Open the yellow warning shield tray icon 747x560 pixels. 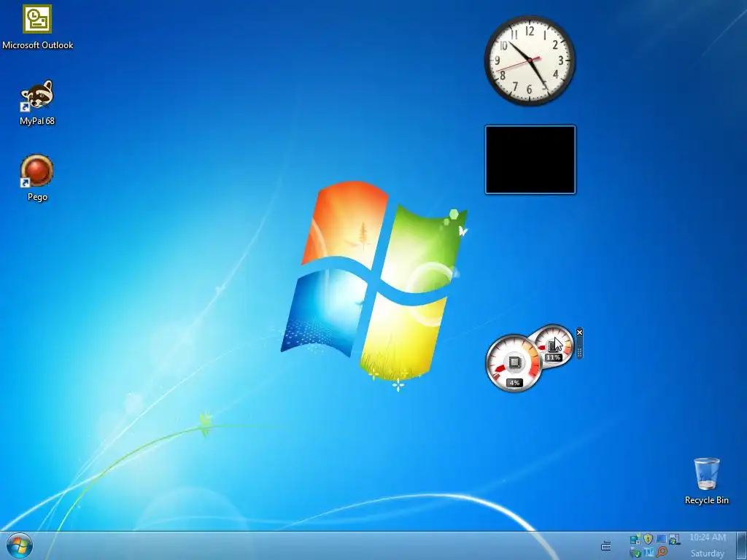(x=648, y=539)
